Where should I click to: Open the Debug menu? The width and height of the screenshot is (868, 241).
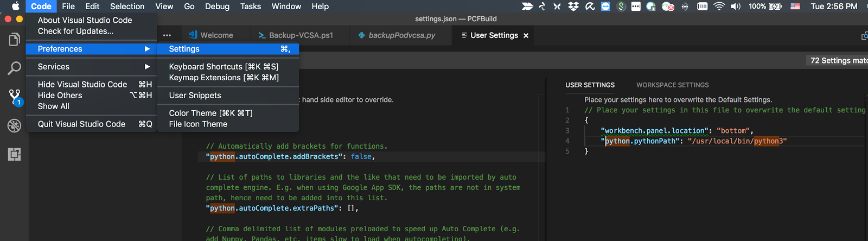point(217,7)
